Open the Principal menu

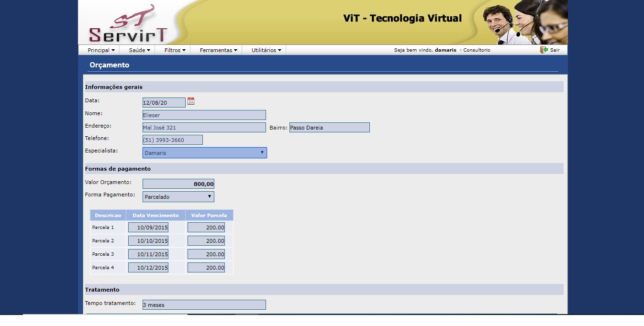[x=101, y=50]
